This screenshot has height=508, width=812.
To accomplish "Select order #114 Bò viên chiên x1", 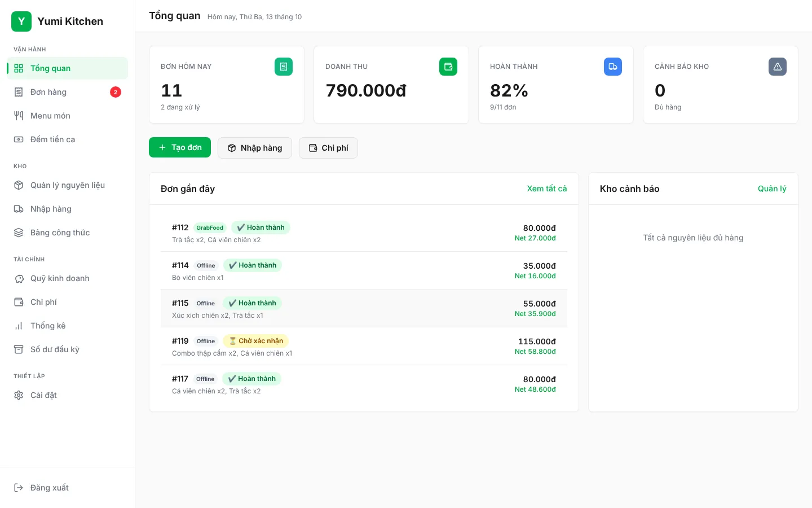I will tap(364, 270).
